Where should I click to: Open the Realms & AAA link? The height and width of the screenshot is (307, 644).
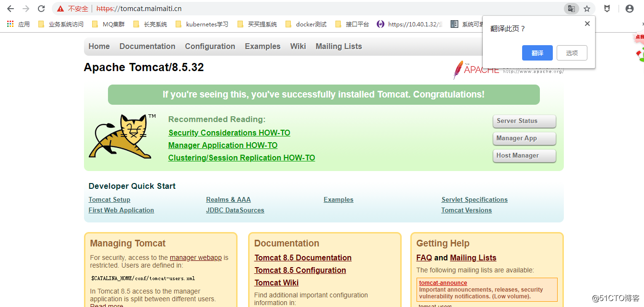coord(228,199)
